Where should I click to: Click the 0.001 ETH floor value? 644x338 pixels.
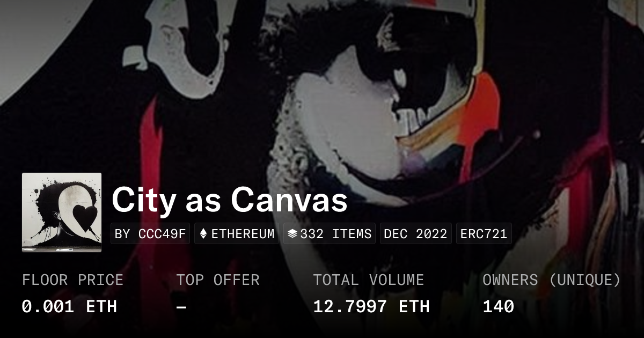point(69,306)
